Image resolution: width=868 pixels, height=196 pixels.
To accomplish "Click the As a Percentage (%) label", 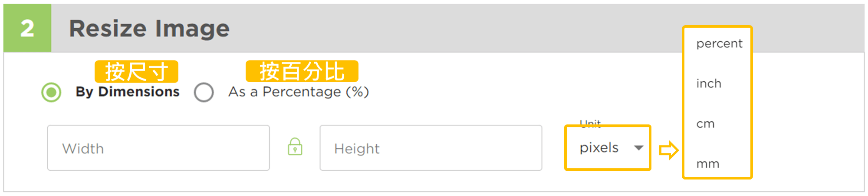I will tap(299, 92).
